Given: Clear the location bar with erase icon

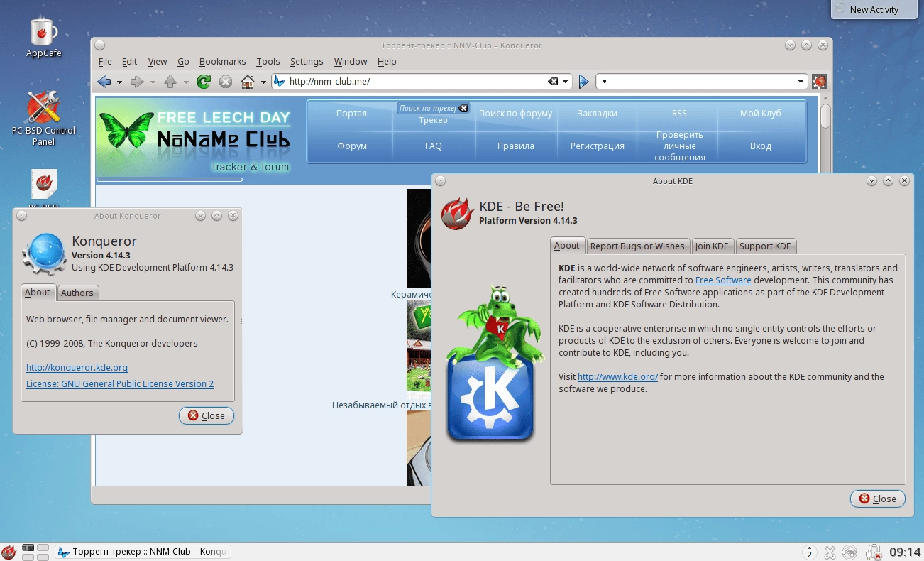Looking at the screenshot, I should 553,82.
